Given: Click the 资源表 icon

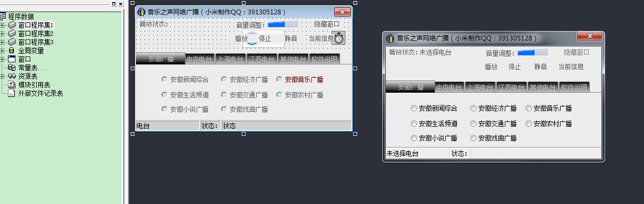Looking at the screenshot, I should [x=12, y=76].
